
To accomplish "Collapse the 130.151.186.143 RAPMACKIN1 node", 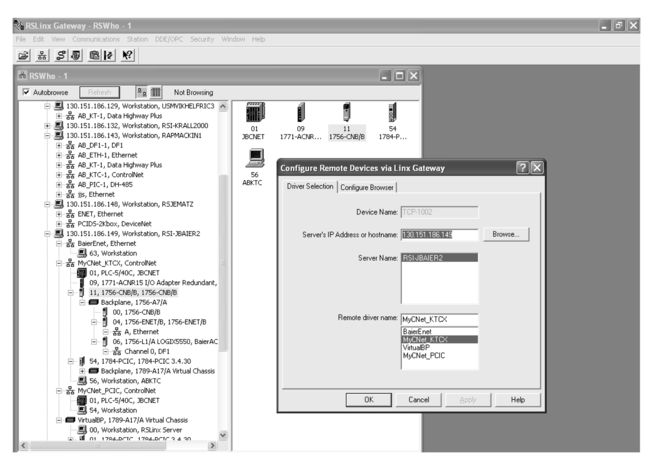I will click(x=47, y=136).
